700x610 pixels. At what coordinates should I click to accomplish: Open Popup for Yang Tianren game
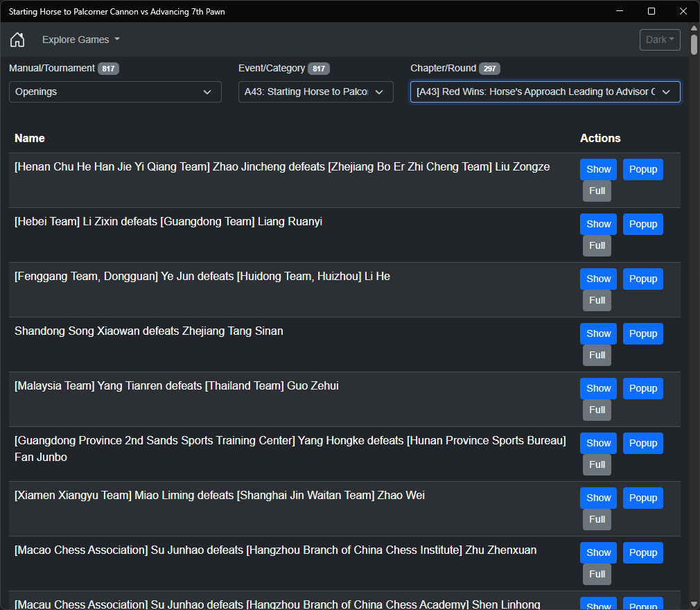coord(643,388)
